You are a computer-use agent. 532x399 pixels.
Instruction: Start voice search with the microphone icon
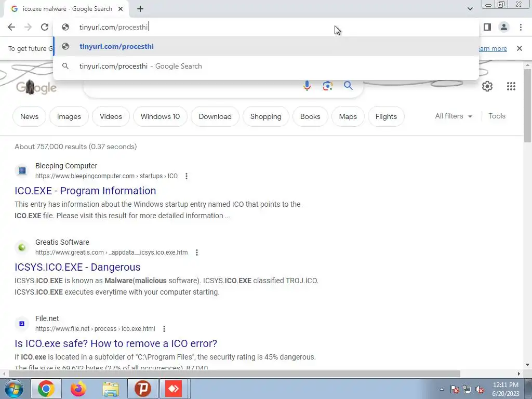coord(307,86)
